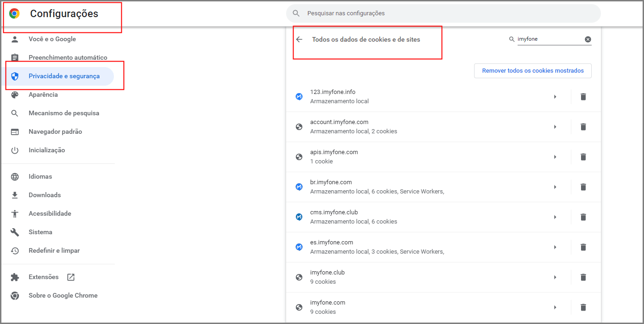The width and height of the screenshot is (644, 324).
Task: Click the globe icon of account.imyfone.com
Action: pyautogui.click(x=299, y=127)
